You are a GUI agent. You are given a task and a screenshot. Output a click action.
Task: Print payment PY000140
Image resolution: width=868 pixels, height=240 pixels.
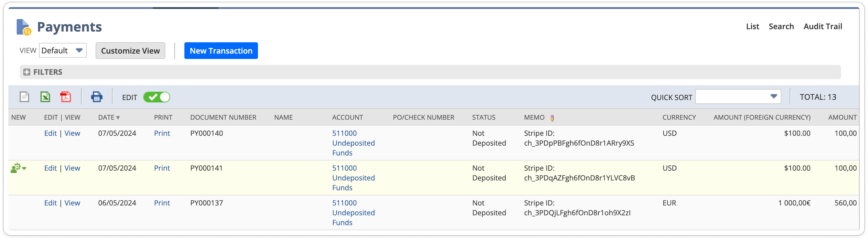point(162,133)
